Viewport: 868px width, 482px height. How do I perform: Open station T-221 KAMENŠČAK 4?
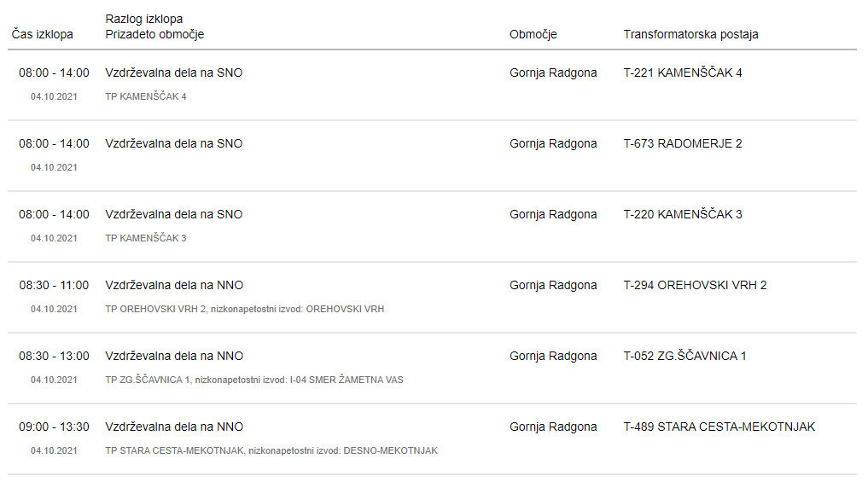[x=683, y=73]
